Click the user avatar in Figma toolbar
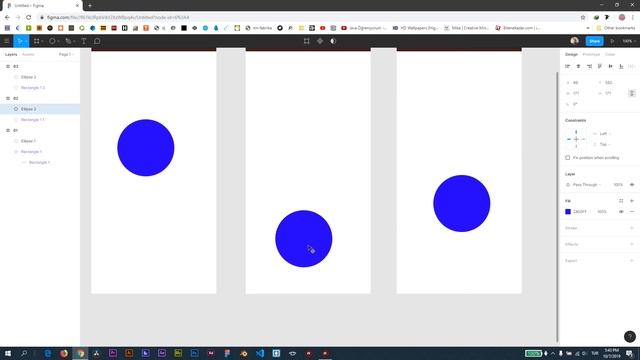This screenshot has width=640, height=360. pyautogui.click(x=575, y=41)
